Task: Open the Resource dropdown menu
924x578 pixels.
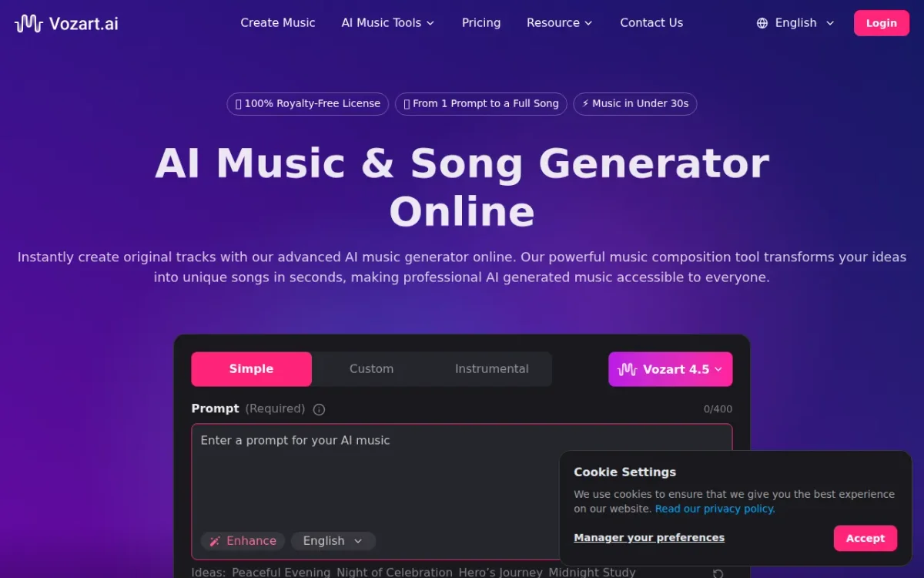Action: pos(560,23)
